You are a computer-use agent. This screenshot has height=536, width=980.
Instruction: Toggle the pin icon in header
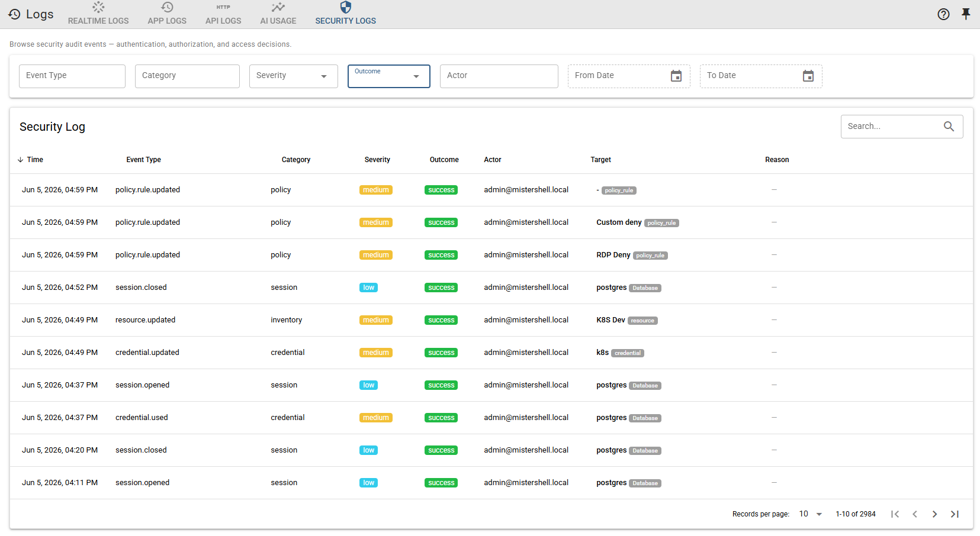pos(966,14)
